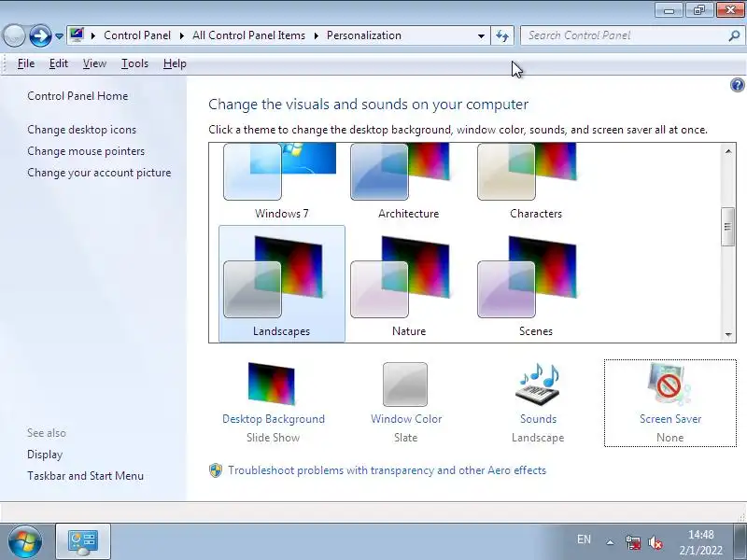Select the Landscapes theme

tap(282, 284)
